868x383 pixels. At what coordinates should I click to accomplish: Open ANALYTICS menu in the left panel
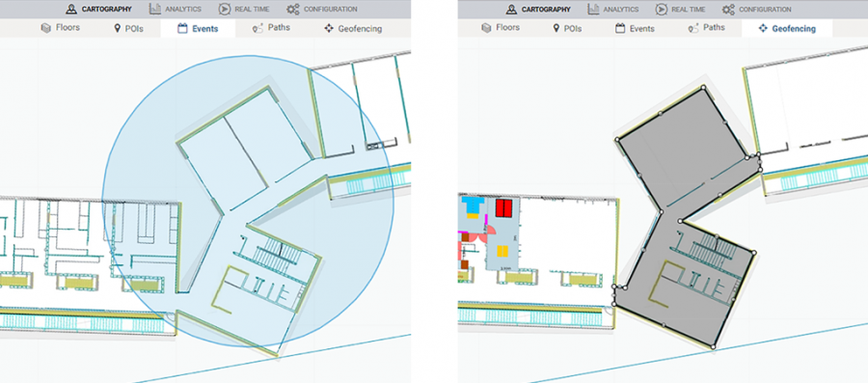click(175, 9)
